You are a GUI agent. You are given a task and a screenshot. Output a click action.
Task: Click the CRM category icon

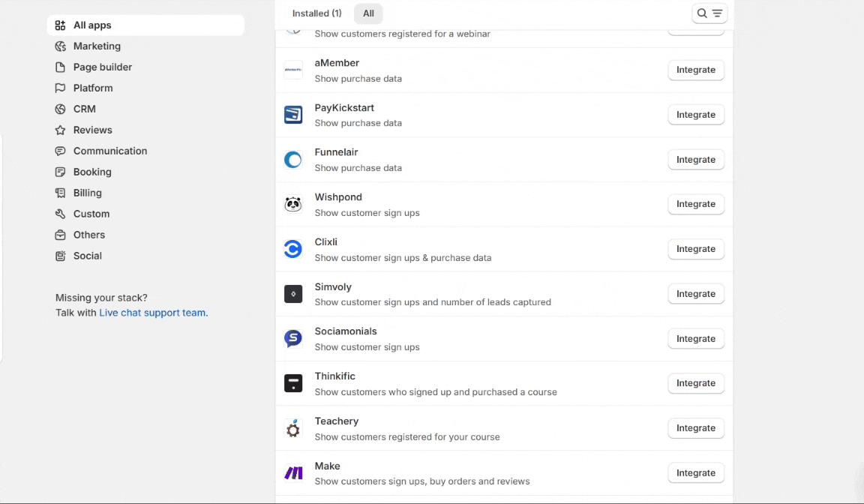[x=60, y=109]
